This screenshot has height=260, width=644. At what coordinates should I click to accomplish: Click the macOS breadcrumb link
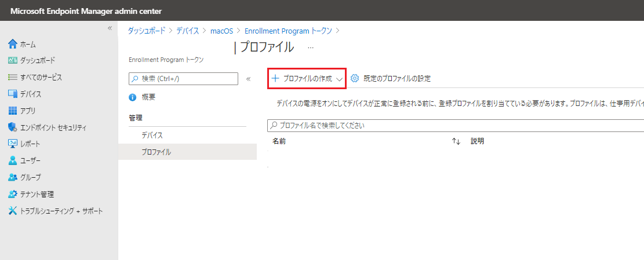tap(221, 31)
